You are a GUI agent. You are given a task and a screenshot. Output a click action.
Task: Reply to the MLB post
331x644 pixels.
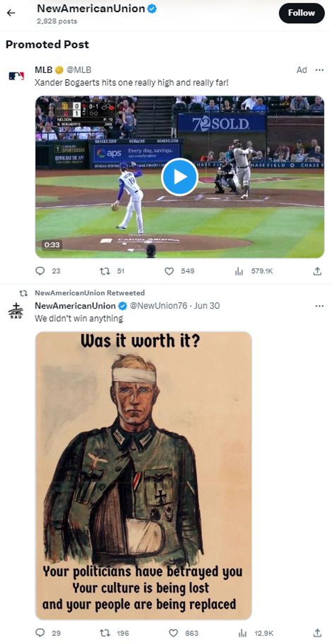click(x=41, y=271)
